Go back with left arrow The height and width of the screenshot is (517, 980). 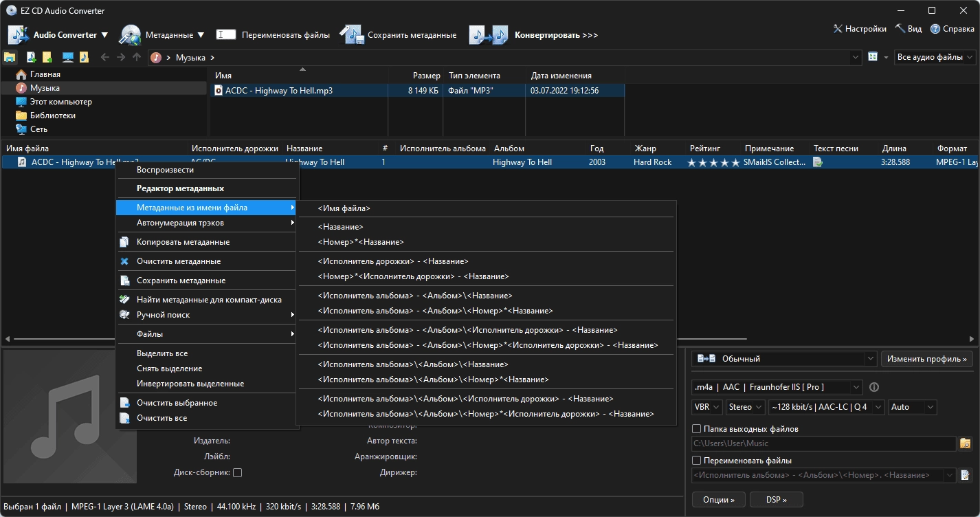(x=105, y=57)
